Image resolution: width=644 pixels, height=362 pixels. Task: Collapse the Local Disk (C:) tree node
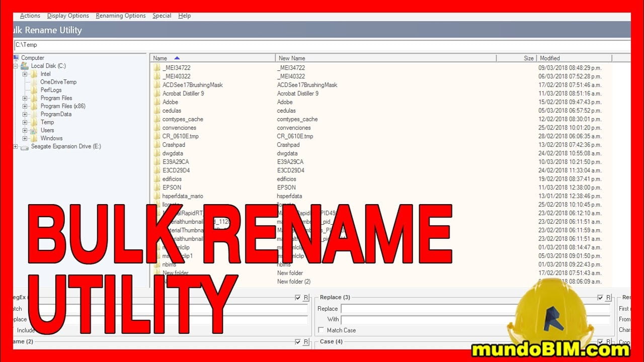(16, 66)
